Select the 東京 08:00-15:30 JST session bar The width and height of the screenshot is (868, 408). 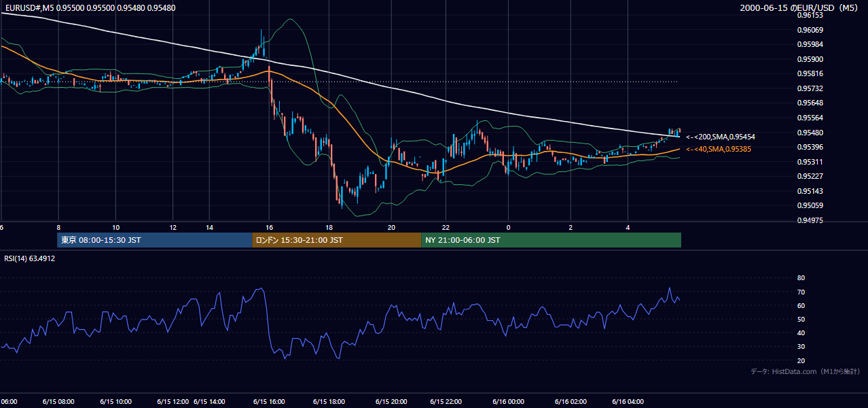coord(154,240)
